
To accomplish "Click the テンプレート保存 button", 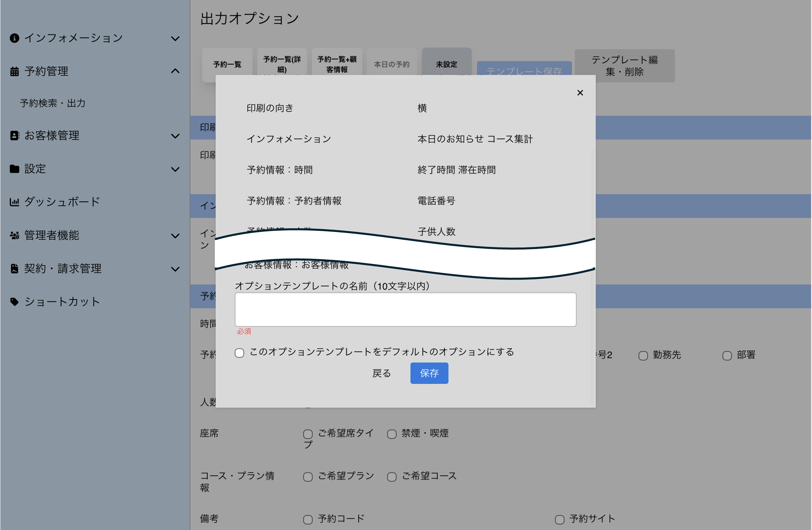I will point(524,68).
